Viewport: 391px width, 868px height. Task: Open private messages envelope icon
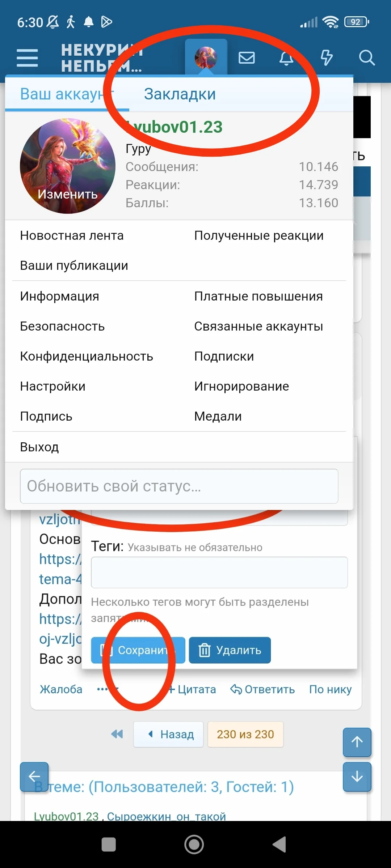[x=247, y=58]
